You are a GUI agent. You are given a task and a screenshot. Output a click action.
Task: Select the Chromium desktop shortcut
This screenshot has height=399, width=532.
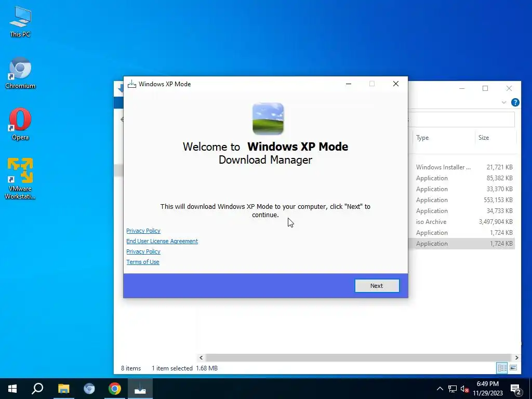20,73
